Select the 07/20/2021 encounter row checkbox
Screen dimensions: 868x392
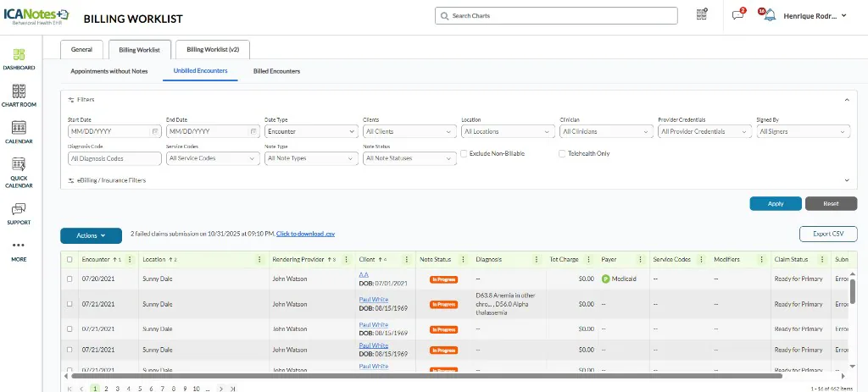click(70, 279)
